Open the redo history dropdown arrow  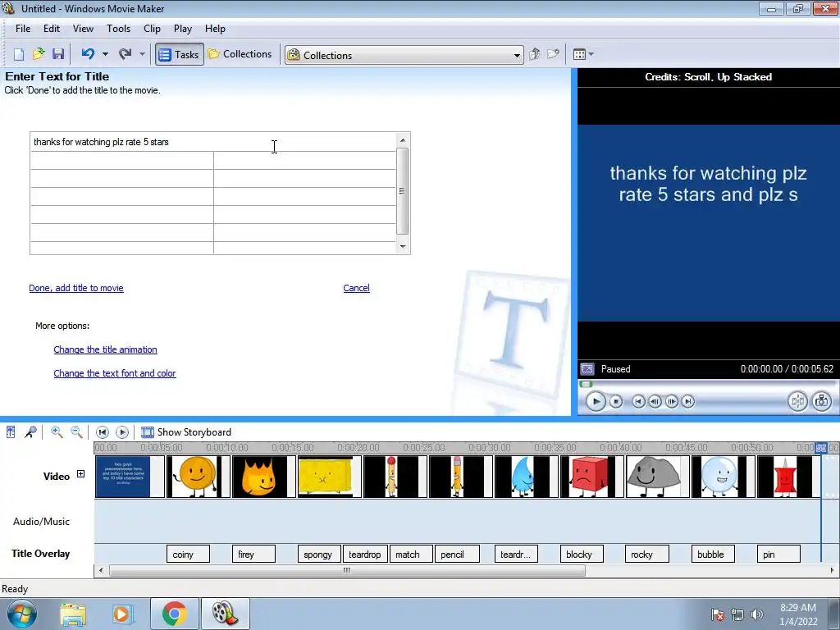pyautogui.click(x=142, y=54)
